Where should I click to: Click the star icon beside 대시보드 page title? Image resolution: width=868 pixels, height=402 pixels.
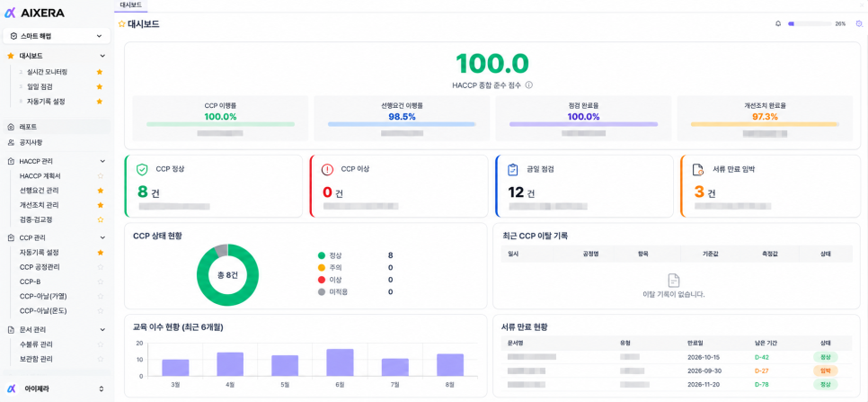122,23
